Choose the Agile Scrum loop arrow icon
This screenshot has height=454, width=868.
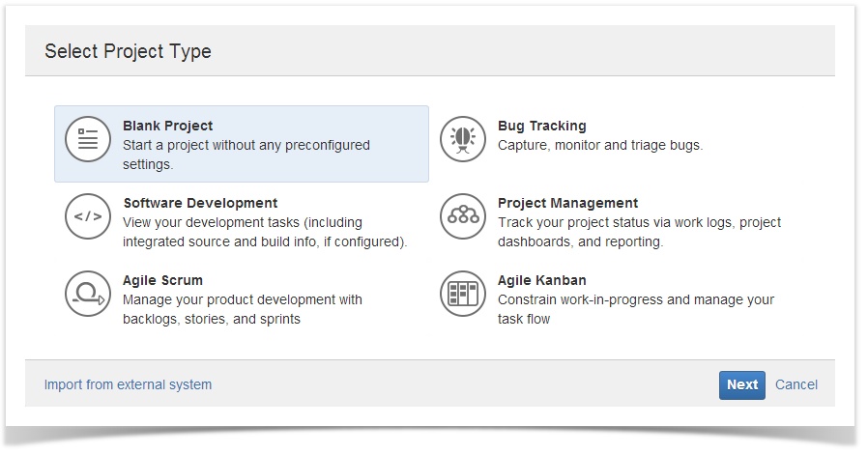88,294
